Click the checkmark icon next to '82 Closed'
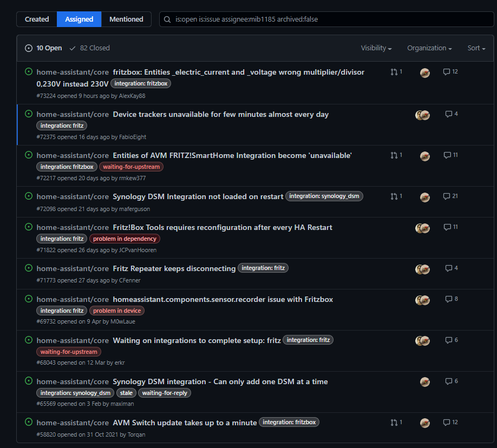 pos(73,48)
